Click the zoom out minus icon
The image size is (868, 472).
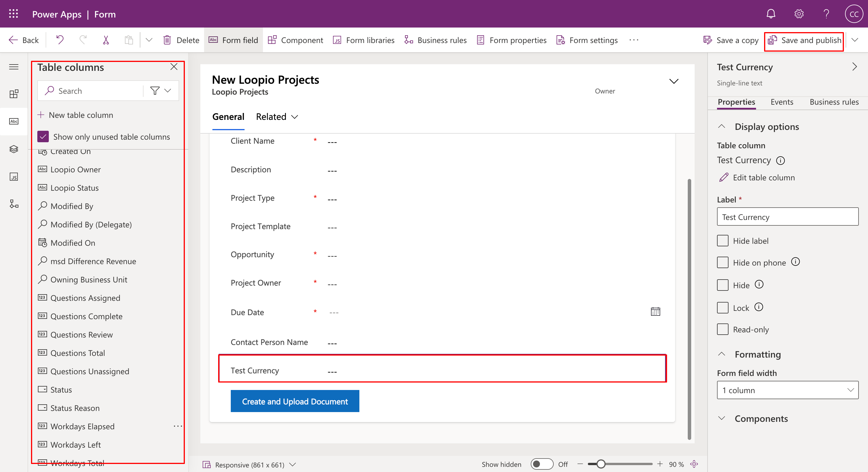click(x=580, y=464)
